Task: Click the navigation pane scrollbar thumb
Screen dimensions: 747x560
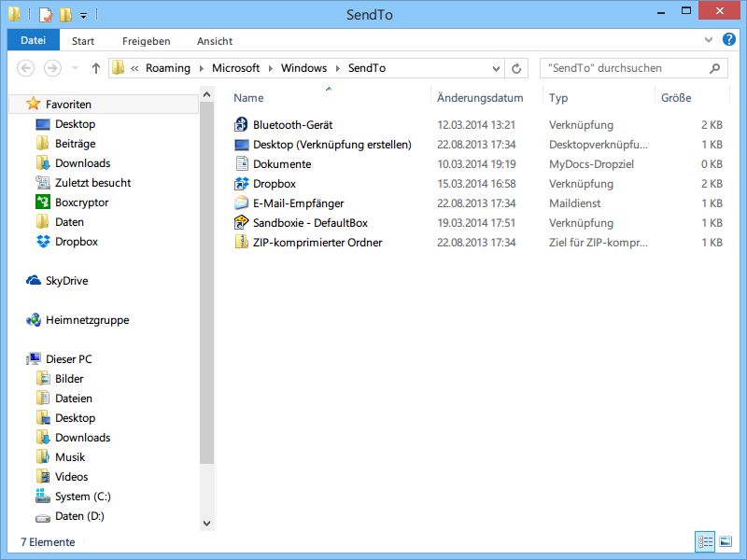Action: tap(206, 283)
